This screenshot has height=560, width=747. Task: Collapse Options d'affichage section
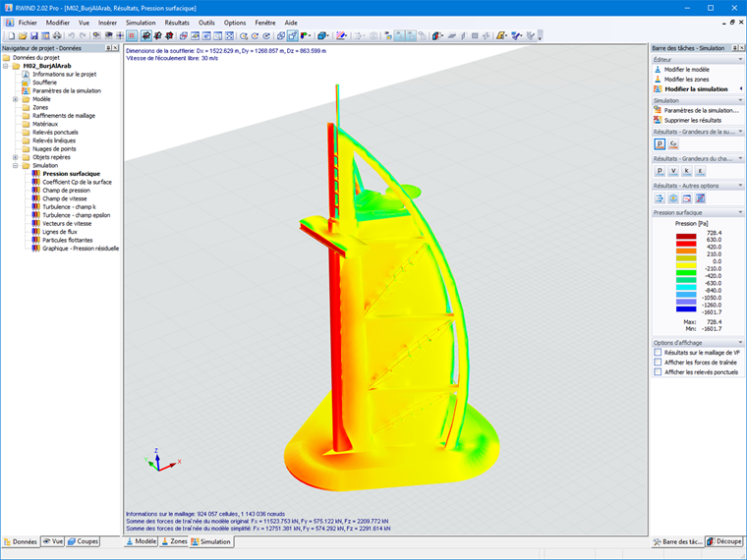tap(740, 342)
